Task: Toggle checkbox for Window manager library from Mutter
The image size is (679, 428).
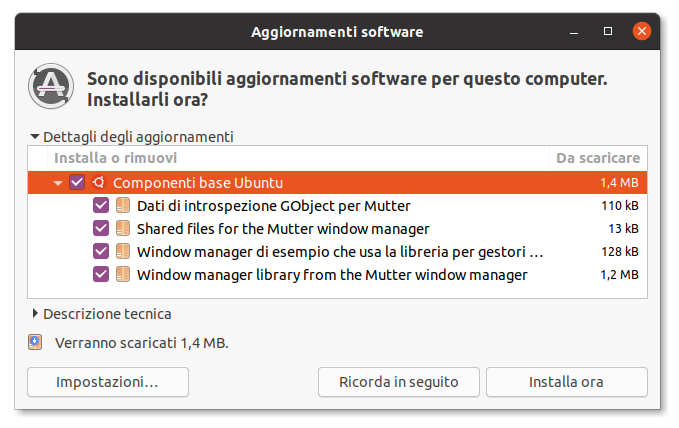Action: (x=101, y=274)
